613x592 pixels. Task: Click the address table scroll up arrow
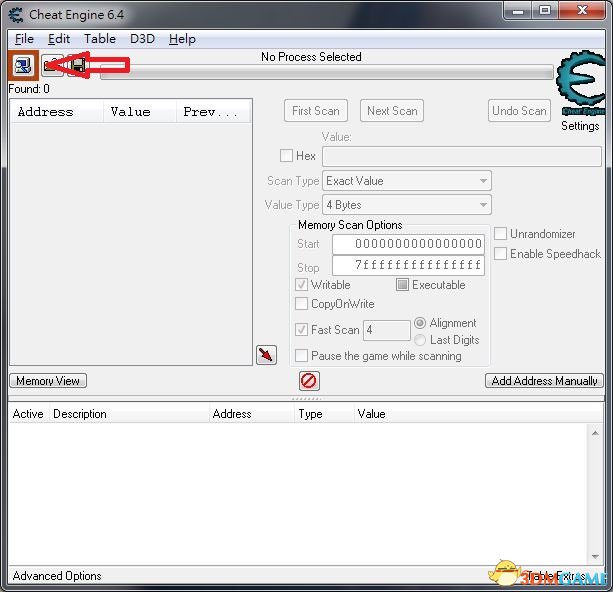(x=595, y=433)
